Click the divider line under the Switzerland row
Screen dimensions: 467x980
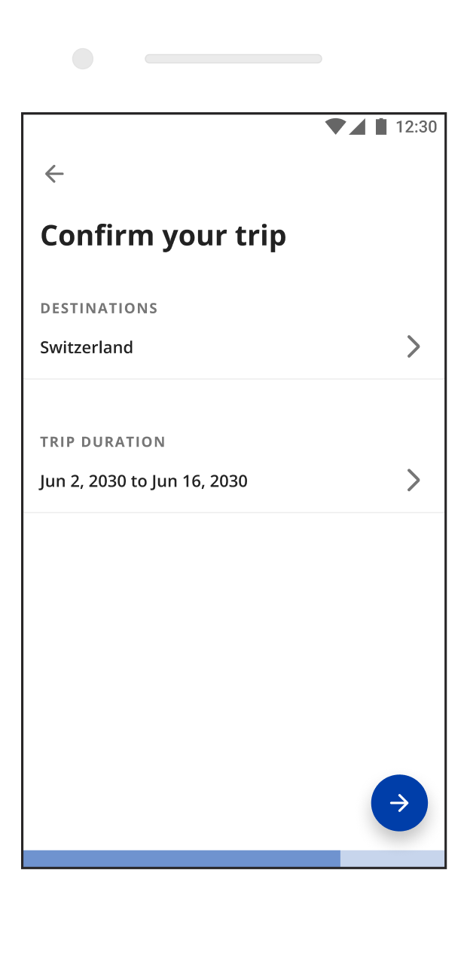coord(233,379)
